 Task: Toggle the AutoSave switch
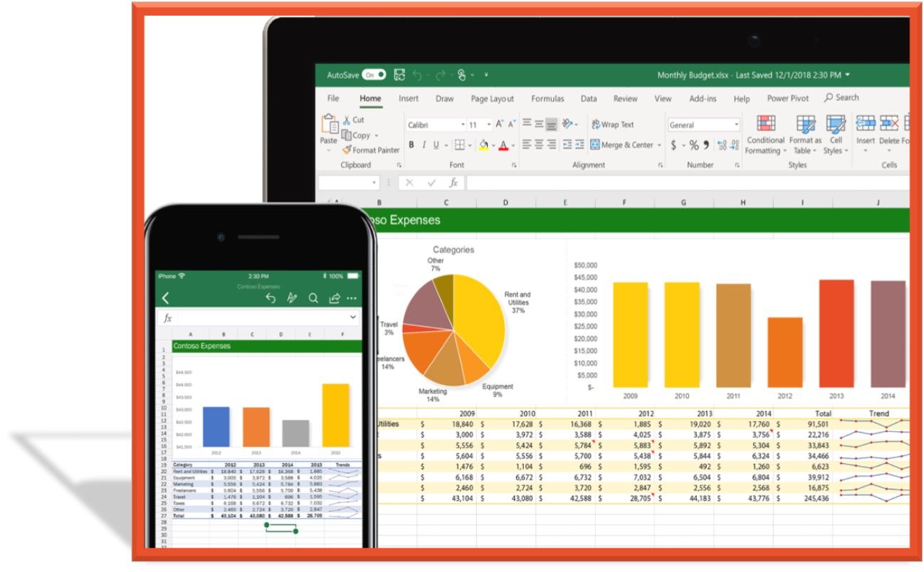[374, 75]
